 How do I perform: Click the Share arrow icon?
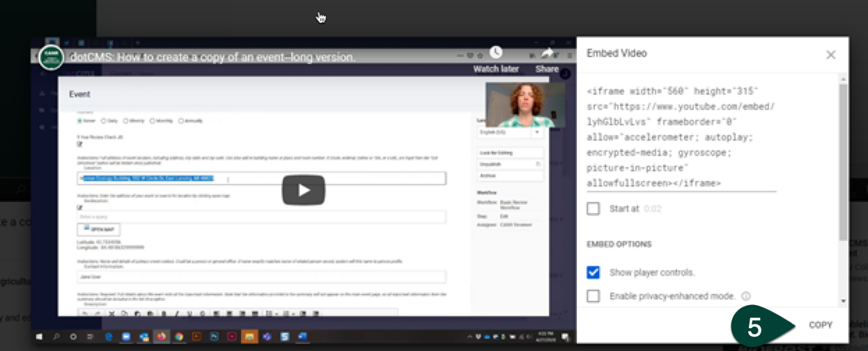click(547, 53)
